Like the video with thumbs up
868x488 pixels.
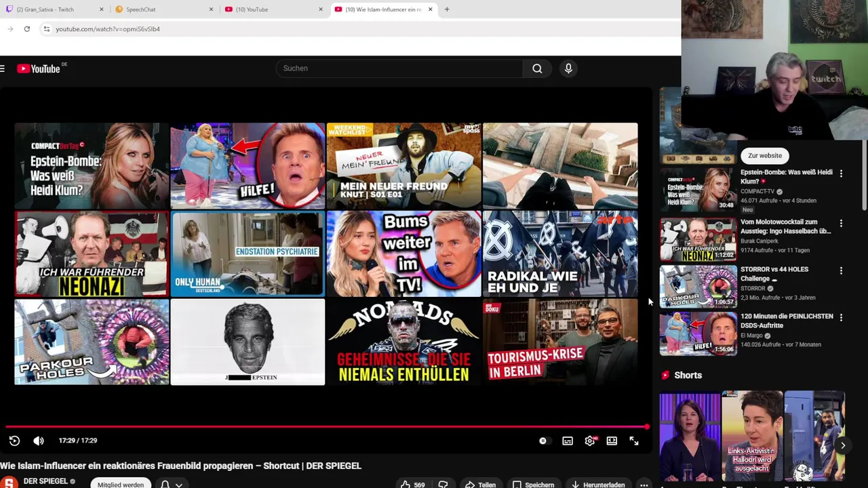click(x=412, y=485)
